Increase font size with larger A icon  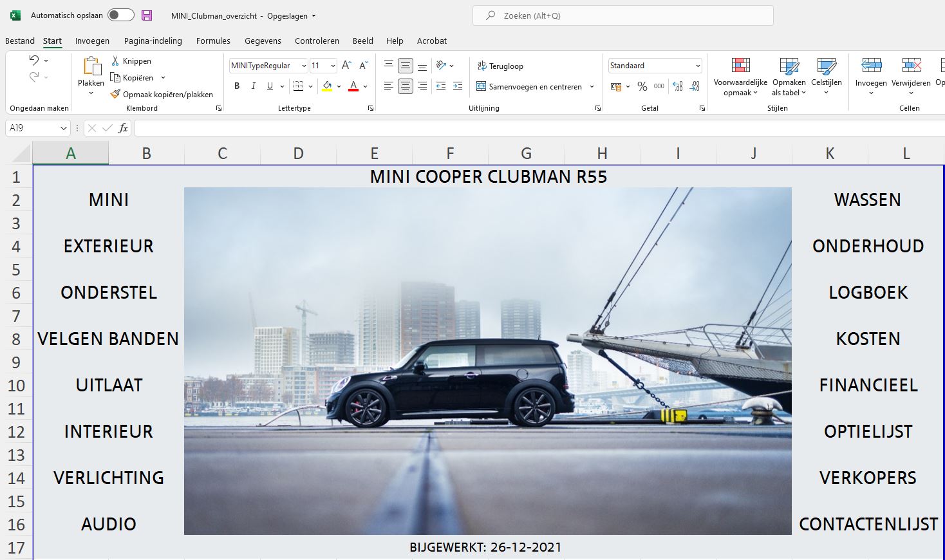pos(346,66)
